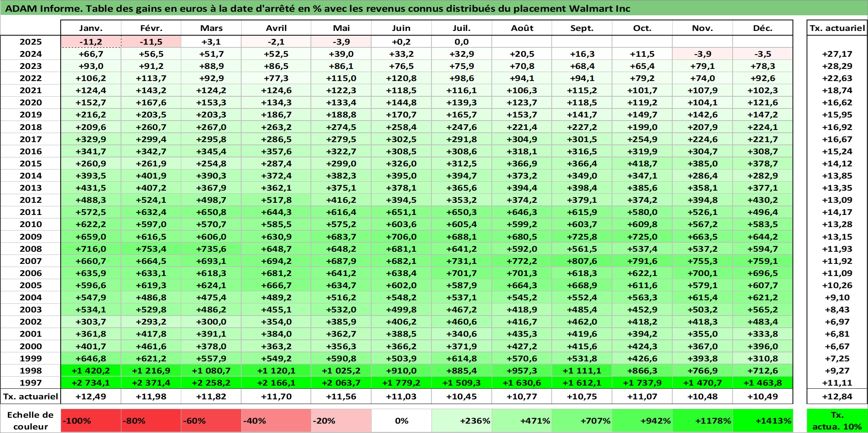Click the +753,4 cell for Févr. 2008
Image resolution: width=868 pixels, height=433 pixels.
[x=151, y=249]
